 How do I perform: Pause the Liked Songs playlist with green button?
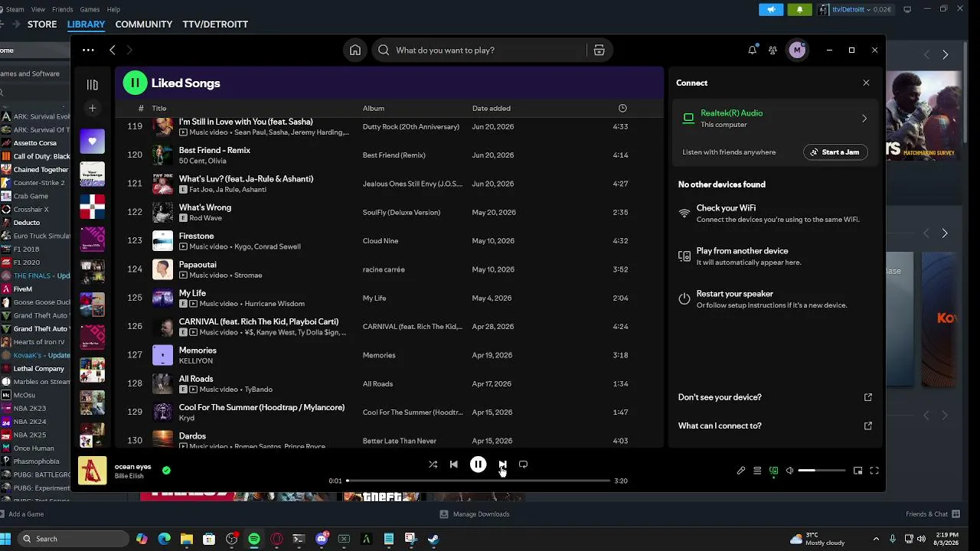pos(135,83)
